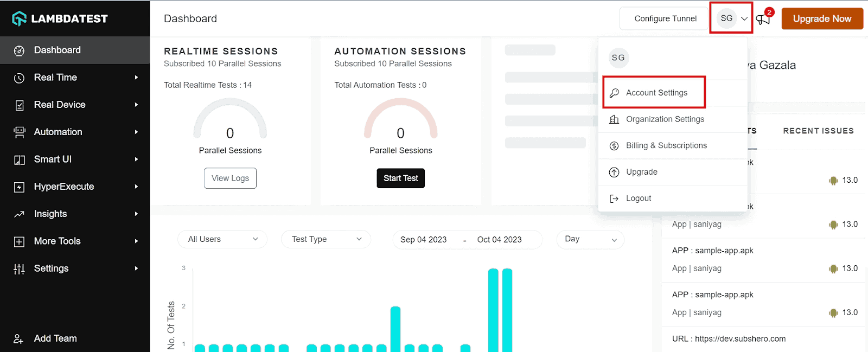Expand the More Tools submenu arrow
868x352 pixels.
pyautogui.click(x=136, y=241)
